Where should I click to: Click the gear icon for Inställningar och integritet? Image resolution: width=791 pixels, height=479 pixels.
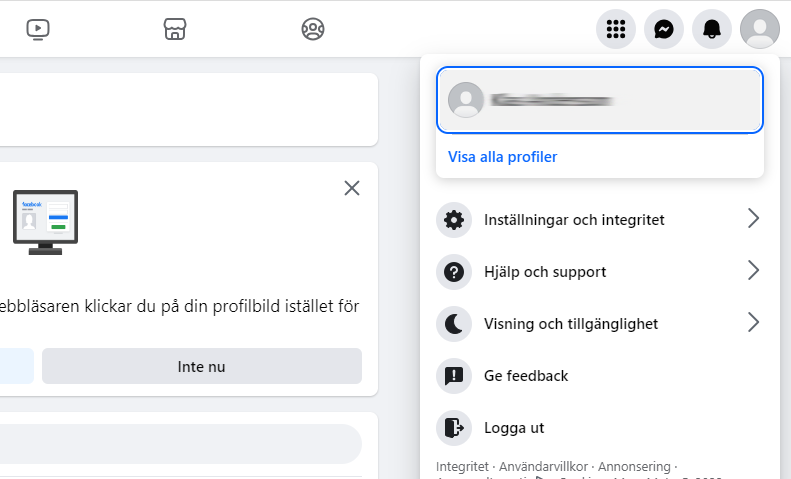(454, 220)
